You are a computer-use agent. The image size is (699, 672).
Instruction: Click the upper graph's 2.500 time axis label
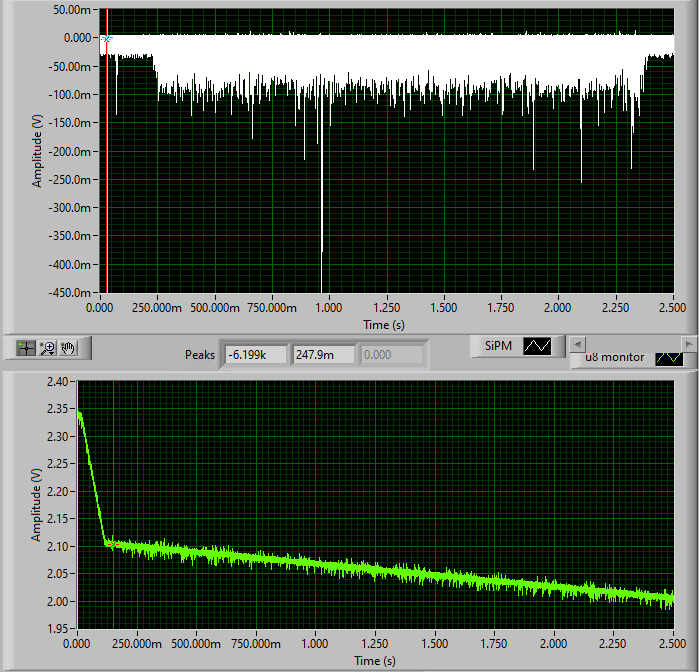tap(672, 308)
